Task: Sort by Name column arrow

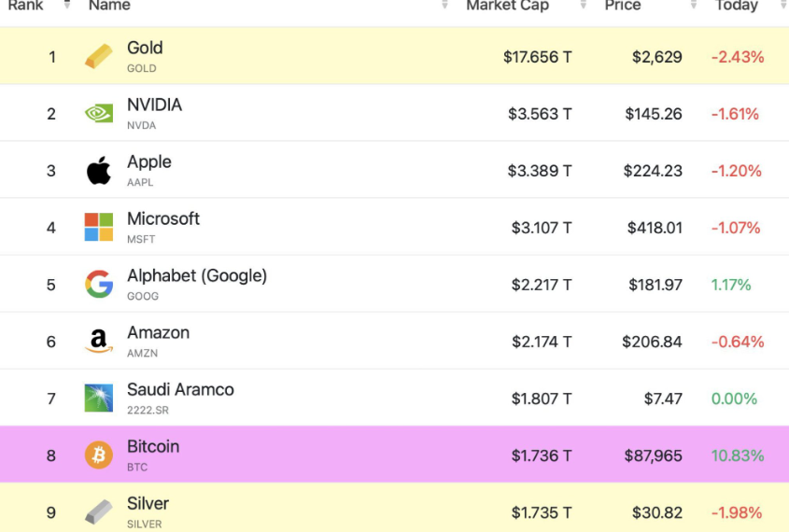Action: pos(444,6)
